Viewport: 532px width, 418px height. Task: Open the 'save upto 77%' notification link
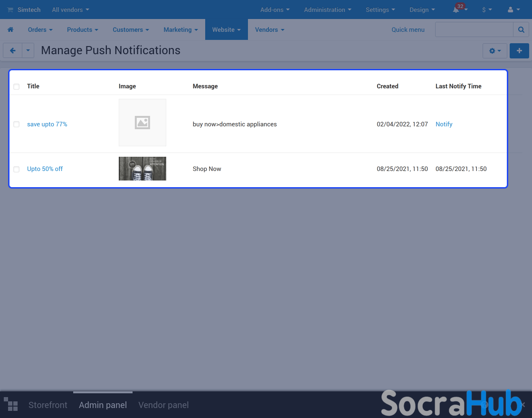47,124
